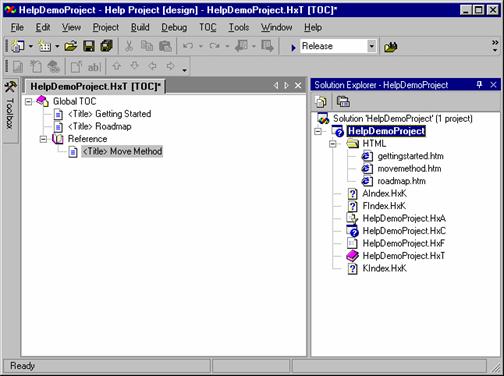
Task: Click the Navigate Forward icon
Action: tap(267, 46)
